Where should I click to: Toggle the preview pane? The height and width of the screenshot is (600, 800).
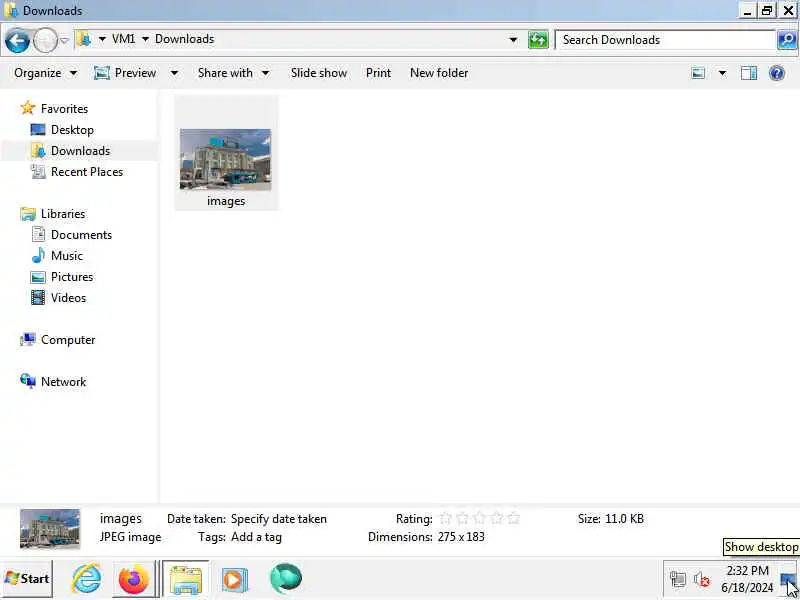coord(748,73)
